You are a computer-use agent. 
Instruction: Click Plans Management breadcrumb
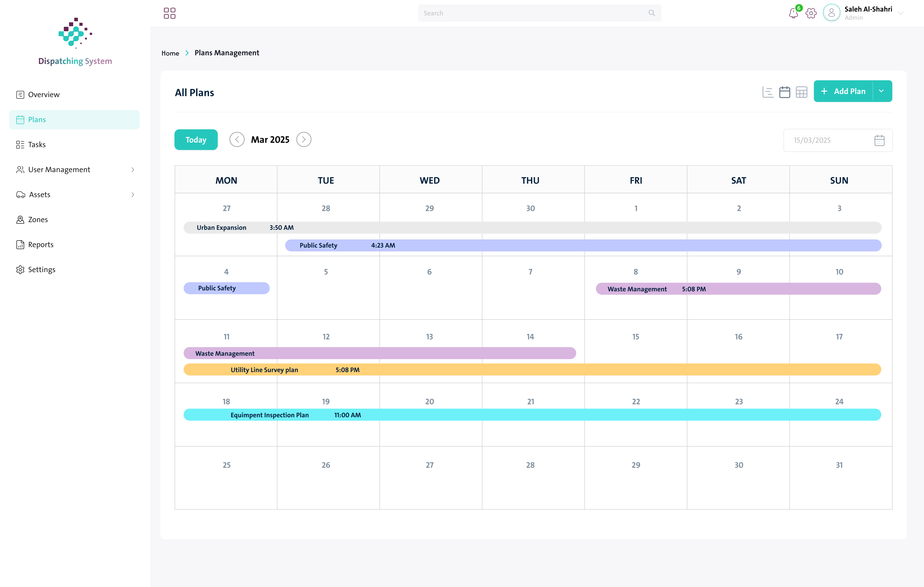pyautogui.click(x=227, y=53)
